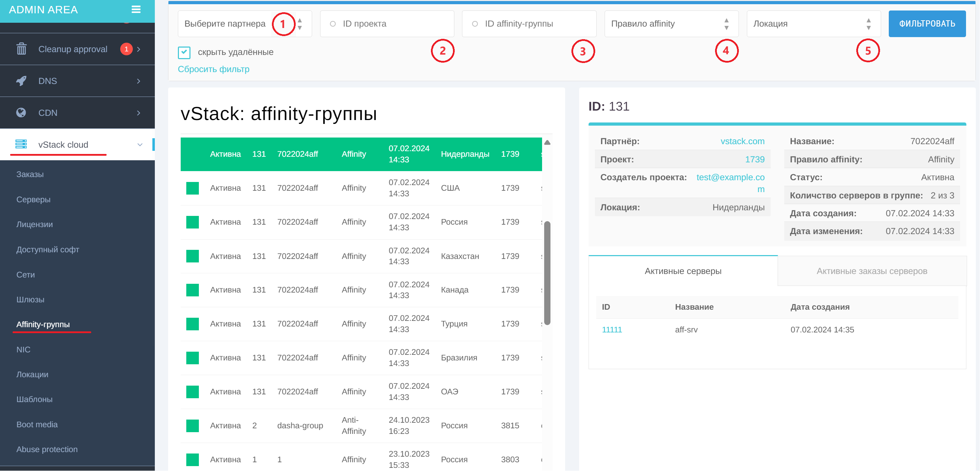This screenshot has height=471, width=980.
Task: Toggle the 'скрыть удалённые' checkbox
Action: (185, 52)
